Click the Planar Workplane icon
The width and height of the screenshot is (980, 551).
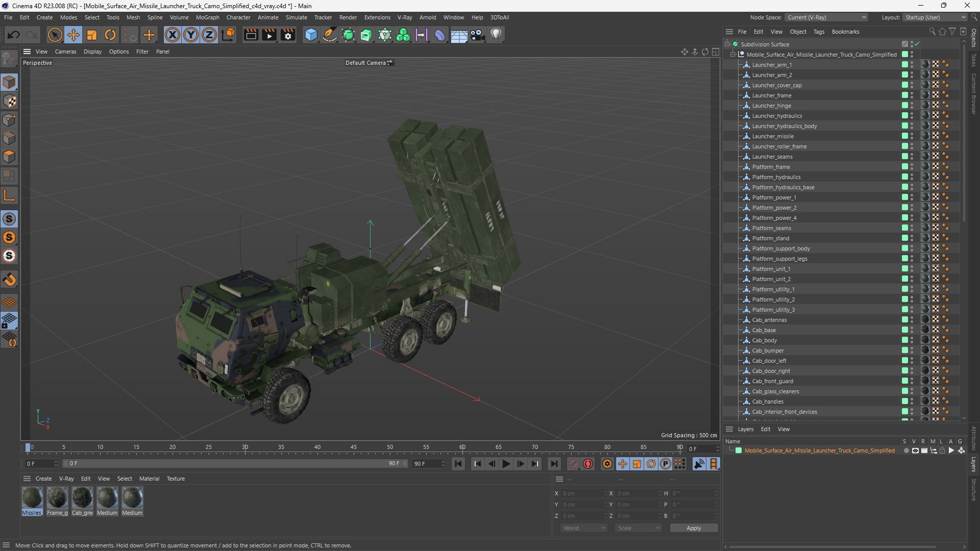tap(9, 340)
